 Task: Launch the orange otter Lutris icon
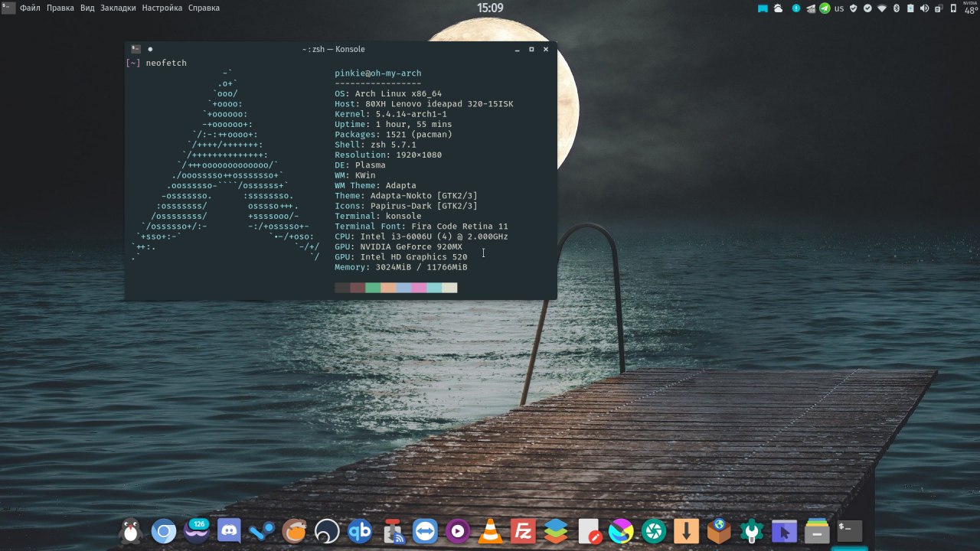point(295,530)
